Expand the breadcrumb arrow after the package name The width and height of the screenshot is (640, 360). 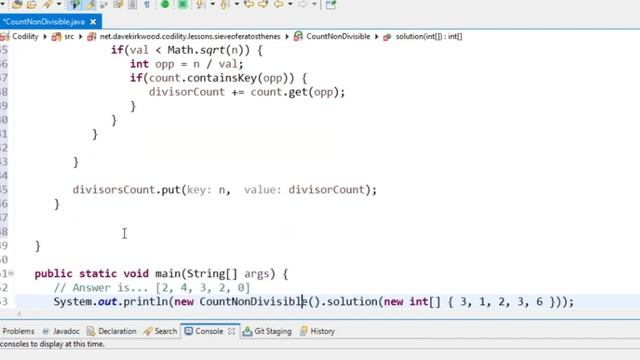[287, 37]
